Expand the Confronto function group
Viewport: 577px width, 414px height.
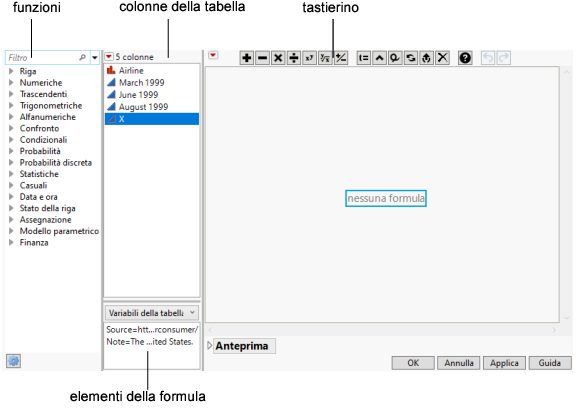click(11, 128)
